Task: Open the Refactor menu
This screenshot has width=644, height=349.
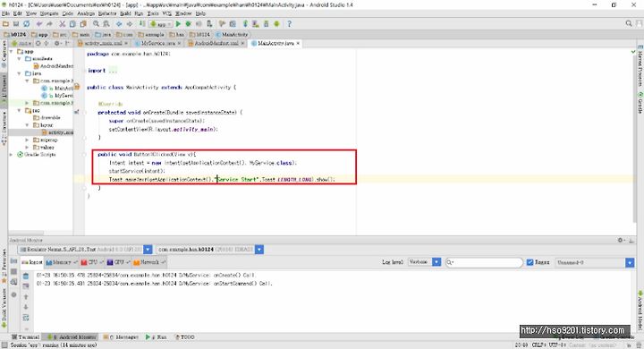Action: point(107,13)
